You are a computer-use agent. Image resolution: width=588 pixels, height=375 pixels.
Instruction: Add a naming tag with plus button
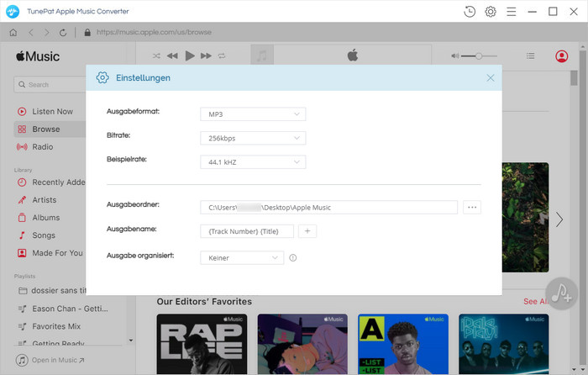[307, 231]
